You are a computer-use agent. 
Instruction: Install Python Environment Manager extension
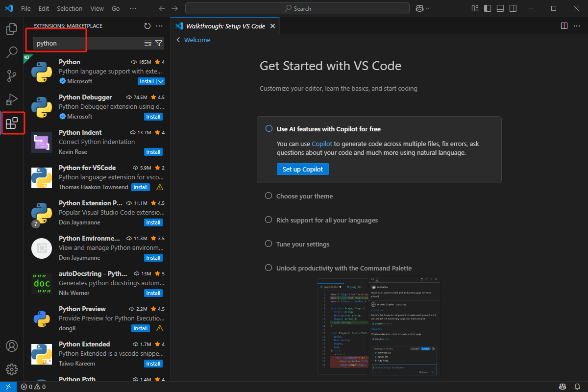[x=153, y=258]
